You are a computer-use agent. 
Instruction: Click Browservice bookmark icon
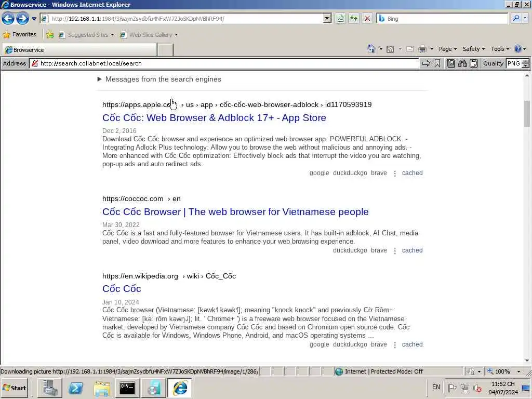click(437, 63)
